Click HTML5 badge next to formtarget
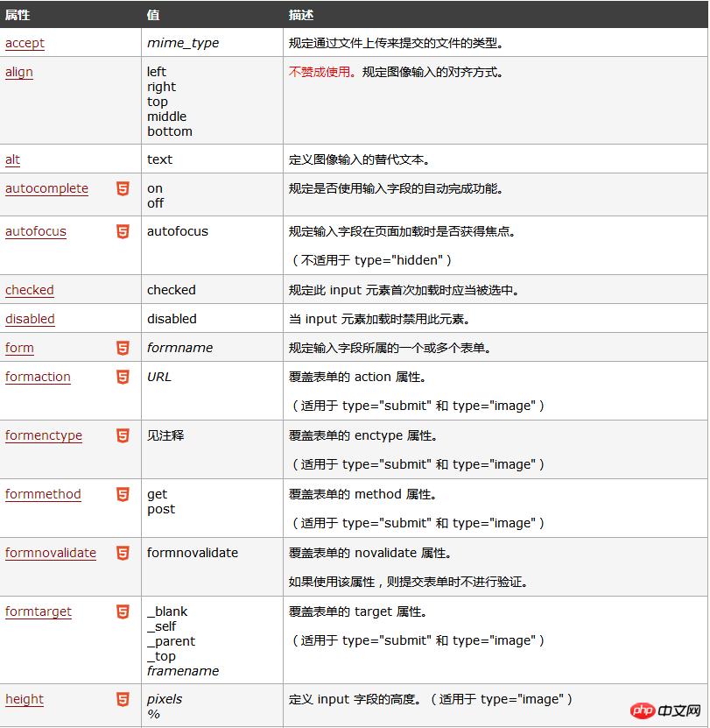This screenshot has width=710, height=728. [123, 611]
